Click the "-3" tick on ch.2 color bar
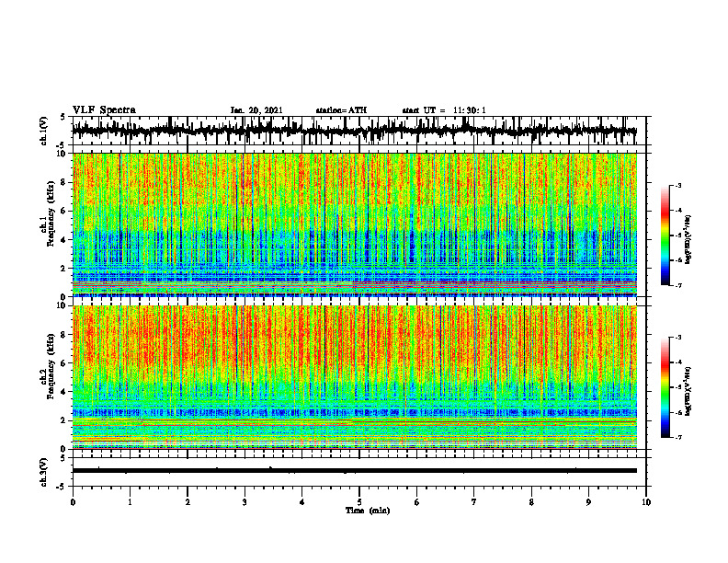The width and height of the screenshot is (728, 563). click(678, 338)
